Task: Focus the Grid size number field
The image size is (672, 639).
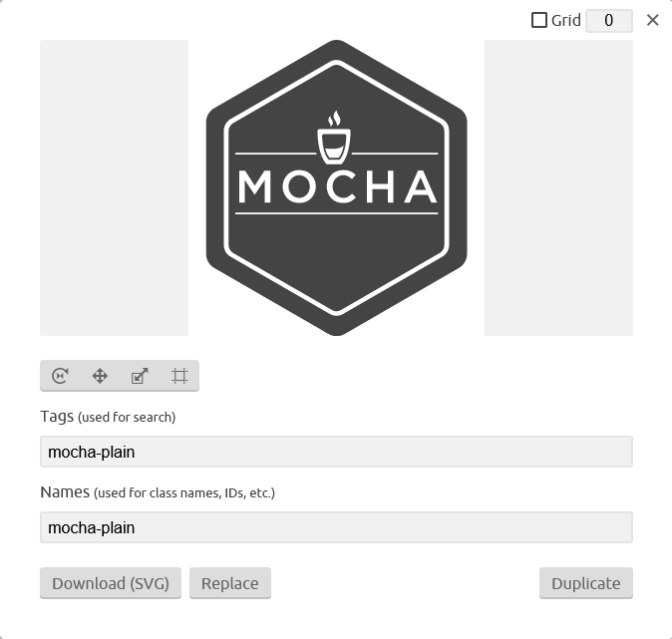Action: [609, 21]
